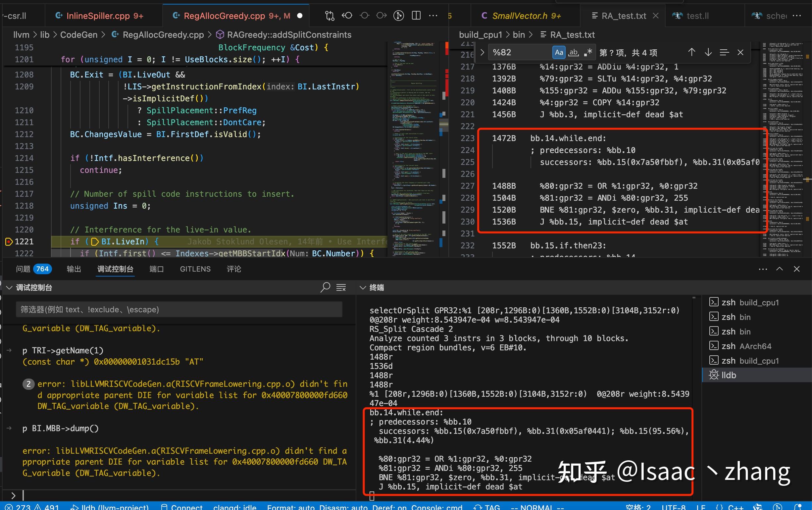
Task: Toggle match whole word option
Action: [x=573, y=52]
